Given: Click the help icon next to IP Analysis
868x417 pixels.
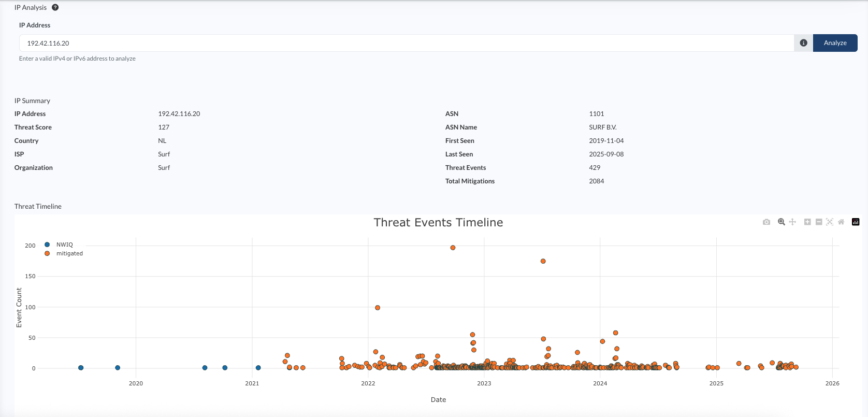Looking at the screenshot, I should click(x=55, y=7).
